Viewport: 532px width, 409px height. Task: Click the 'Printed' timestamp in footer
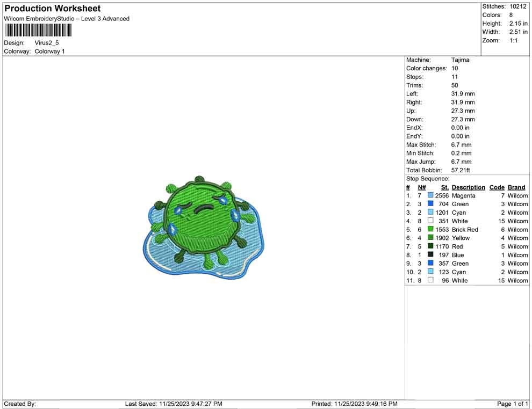click(354, 404)
